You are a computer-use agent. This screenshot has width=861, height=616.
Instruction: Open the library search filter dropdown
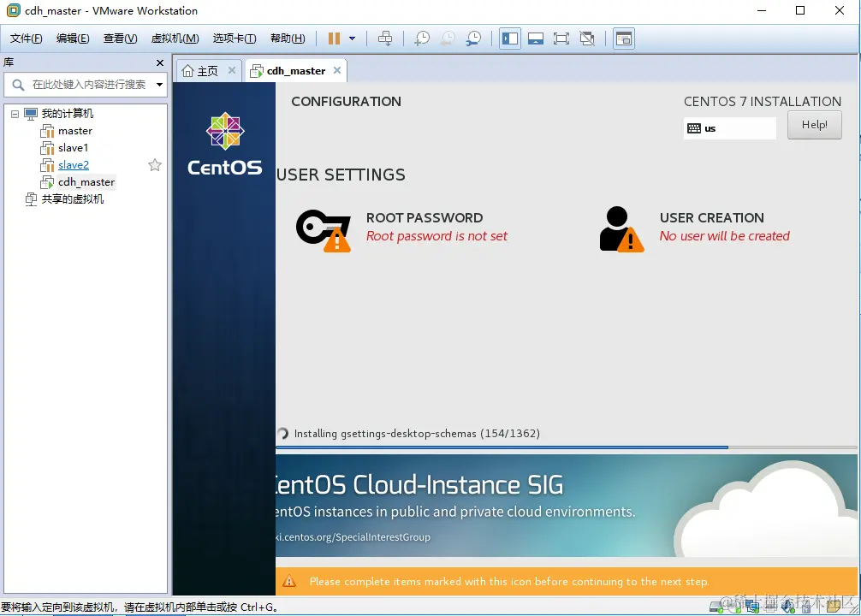point(159,85)
